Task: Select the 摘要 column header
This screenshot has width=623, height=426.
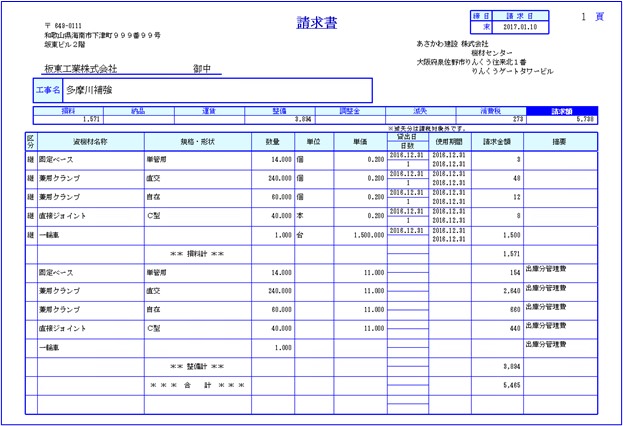Action: coord(560,141)
